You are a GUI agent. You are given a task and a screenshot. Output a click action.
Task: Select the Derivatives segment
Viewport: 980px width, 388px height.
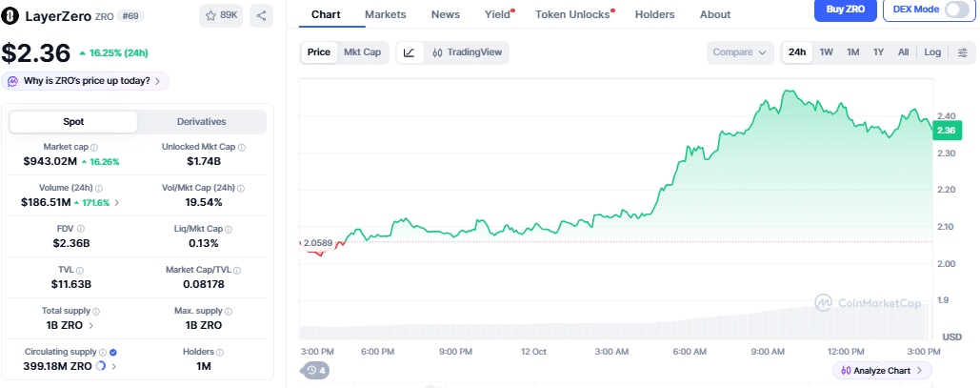click(201, 122)
